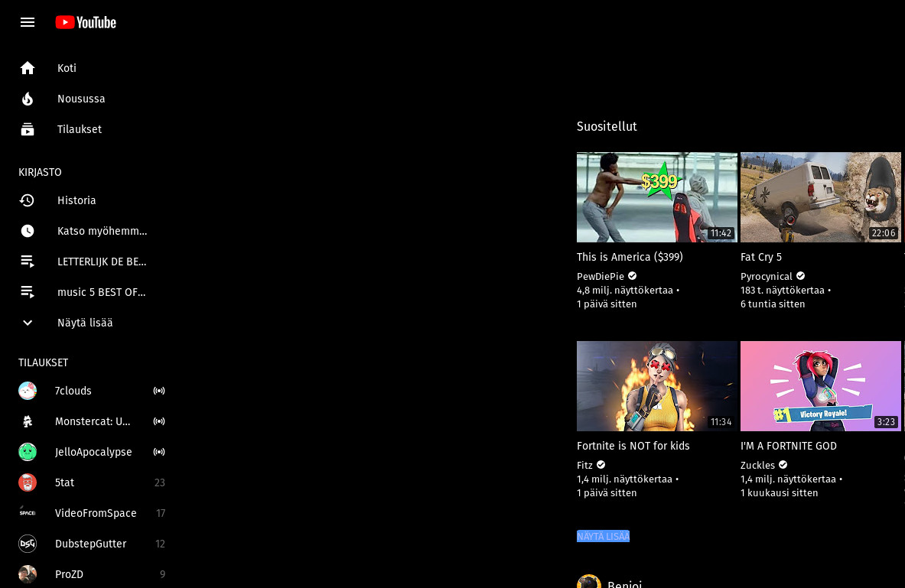Open video title Fortnite is NOT for kids
This screenshot has width=905, height=588.
(x=633, y=446)
